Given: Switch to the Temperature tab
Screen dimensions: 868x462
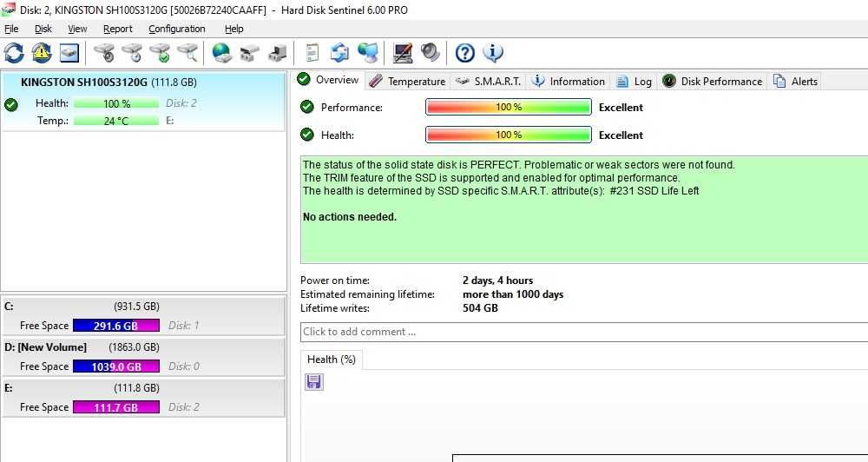Looking at the screenshot, I should point(407,82).
